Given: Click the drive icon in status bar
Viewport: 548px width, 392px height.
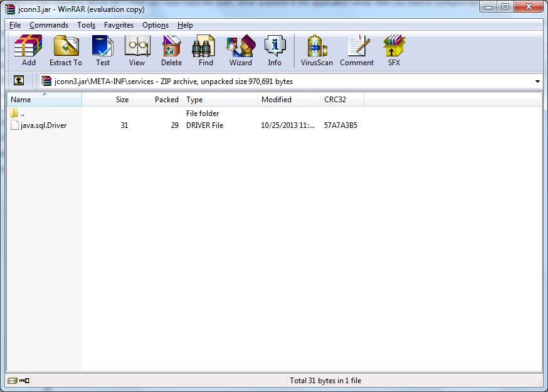Looking at the screenshot, I should point(13,381).
